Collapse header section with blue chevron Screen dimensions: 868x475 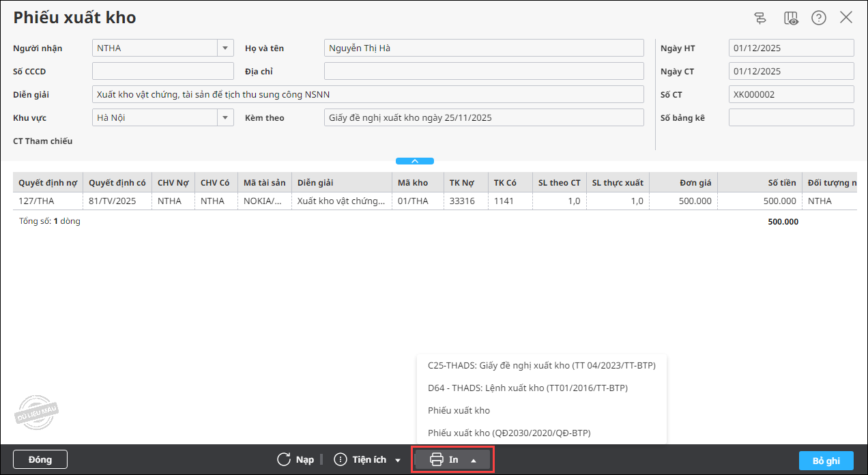click(415, 161)
